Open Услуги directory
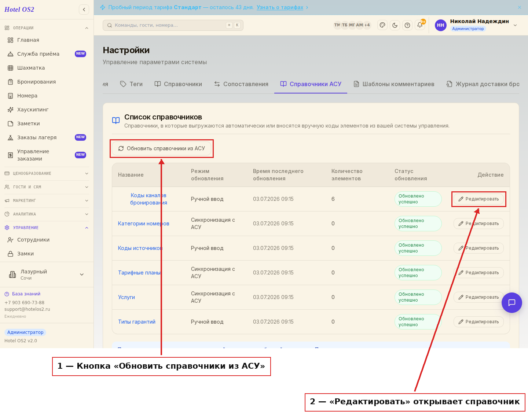This screenshot has width=528, height=420. [x=126, y=297]
